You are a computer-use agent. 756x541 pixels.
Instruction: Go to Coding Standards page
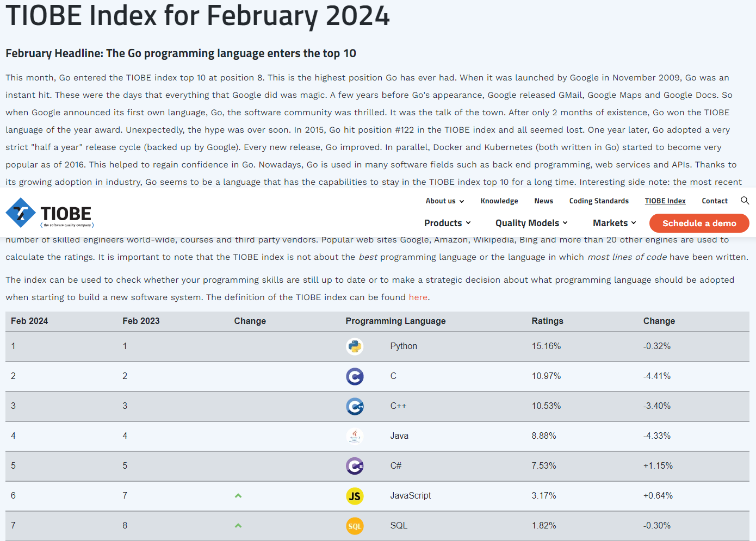(x=599, y=201)
